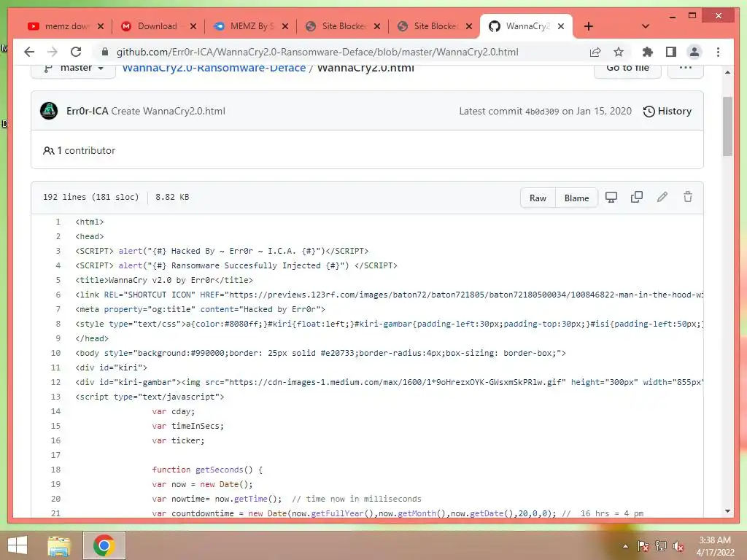
Task: Open File Explorer from the taskbar
Action: pyautogui.click(x=59, y=545)
